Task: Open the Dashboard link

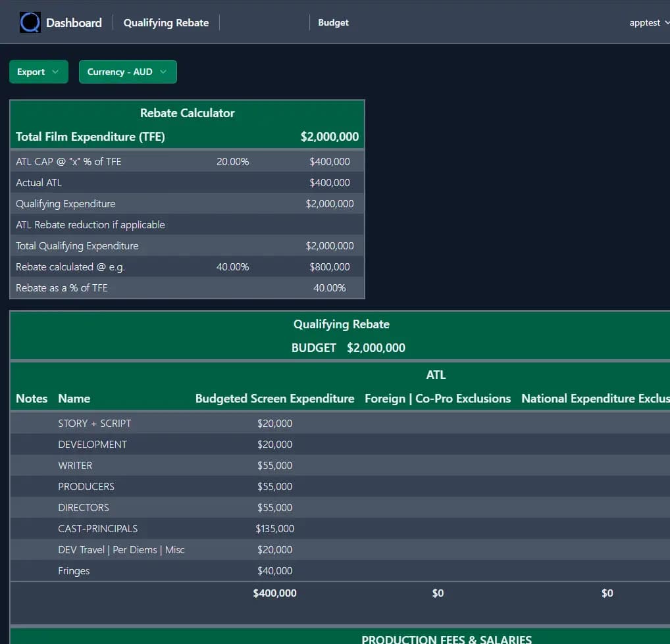Action: tap(74, 22)
